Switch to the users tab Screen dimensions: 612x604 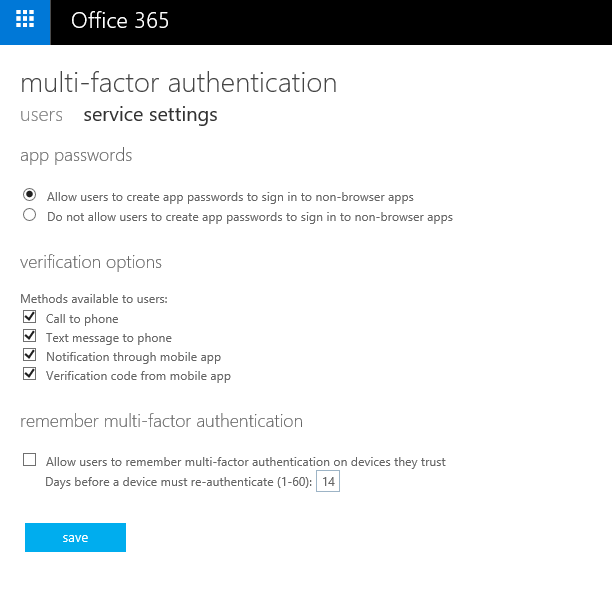(x=41, y=115)
